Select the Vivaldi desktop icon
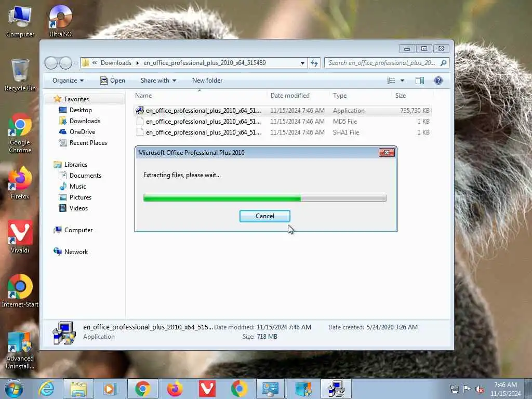 pyautogui.click(x=20, y=237)
